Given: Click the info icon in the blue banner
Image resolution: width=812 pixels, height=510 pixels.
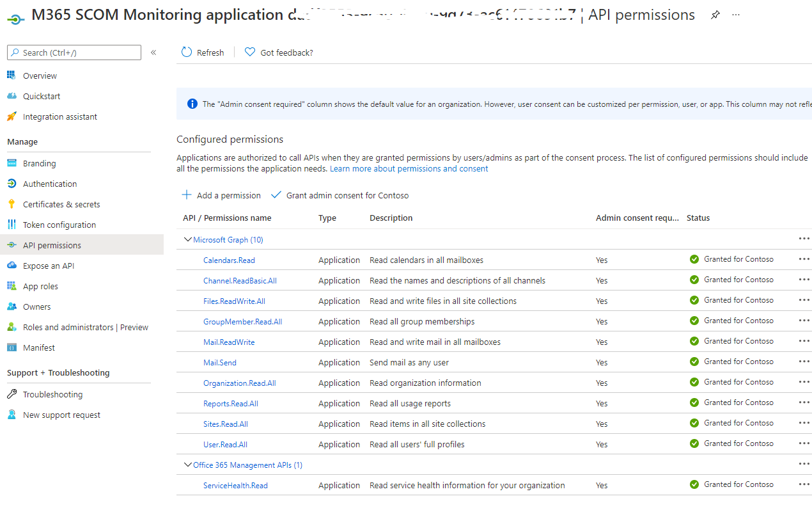Looking at the screenshot, I should (192, 104).
